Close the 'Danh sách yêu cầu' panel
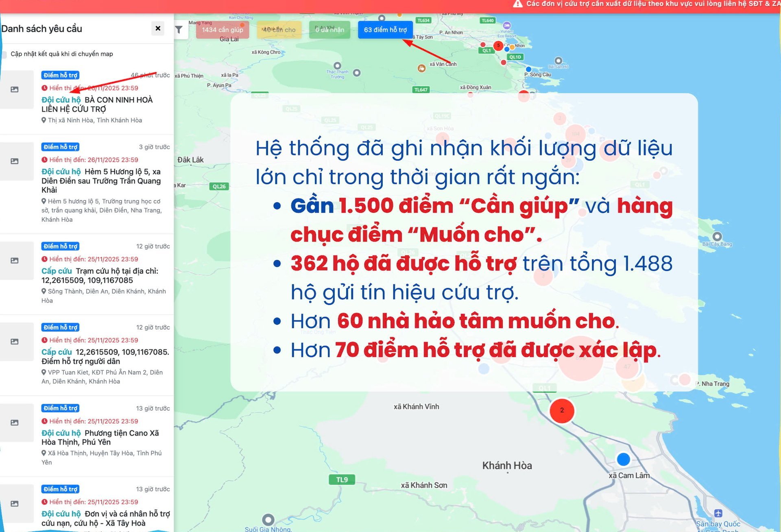The height and width of the screenshot is (532, 781). click(158, 28)
